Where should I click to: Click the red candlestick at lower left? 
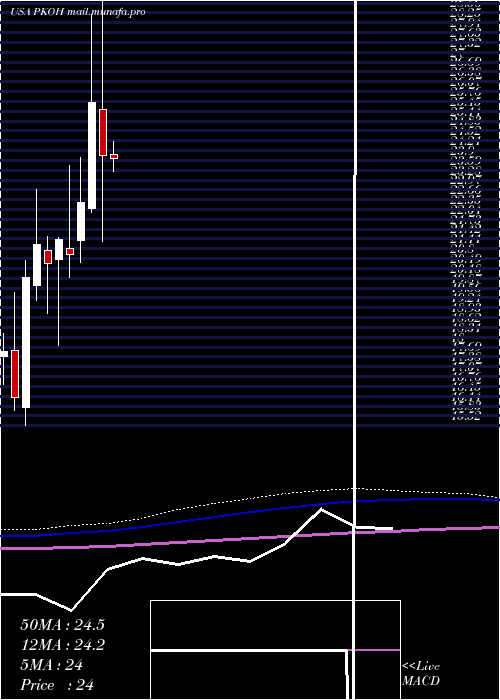pyautogui.click(x=15, y=374)
